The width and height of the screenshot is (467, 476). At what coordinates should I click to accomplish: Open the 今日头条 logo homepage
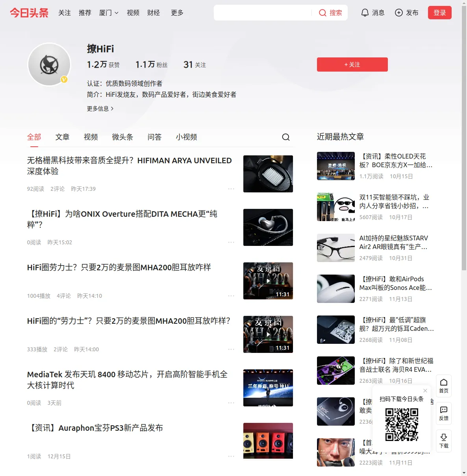pyautogui.click(x=29, y=13)
